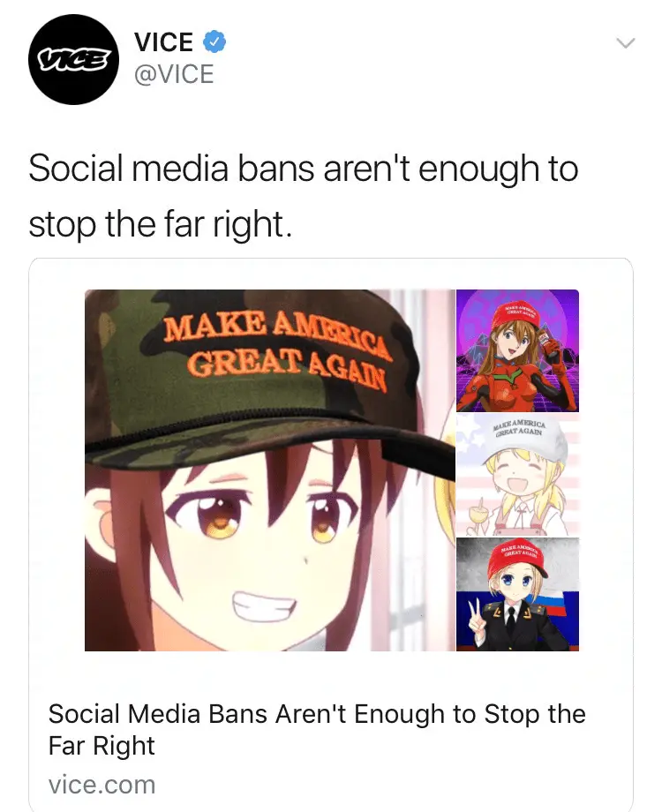Open the camo MAGA hat anime image

pyautogui.click(x=270, y=470)
